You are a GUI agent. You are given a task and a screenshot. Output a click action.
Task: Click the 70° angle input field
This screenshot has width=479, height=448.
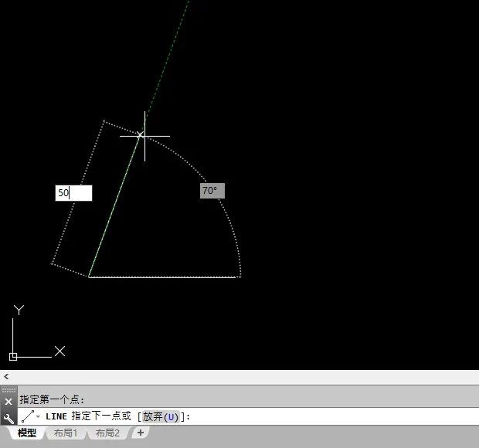tap(212, 191)
